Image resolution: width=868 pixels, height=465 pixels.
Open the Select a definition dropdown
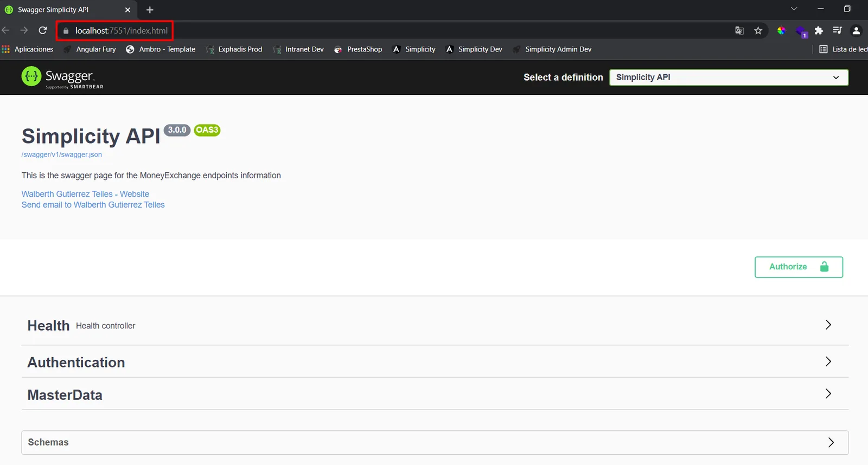[729, 77]
